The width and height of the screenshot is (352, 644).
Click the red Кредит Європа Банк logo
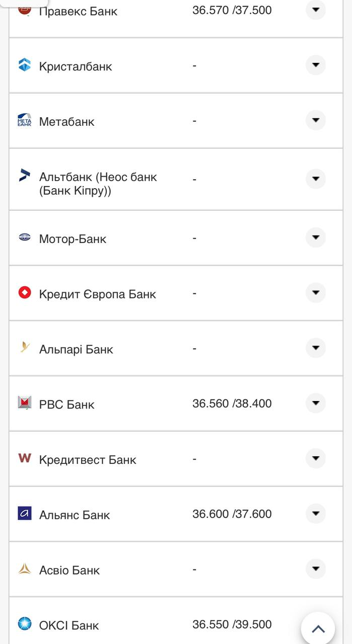click(x=25, y=292)
